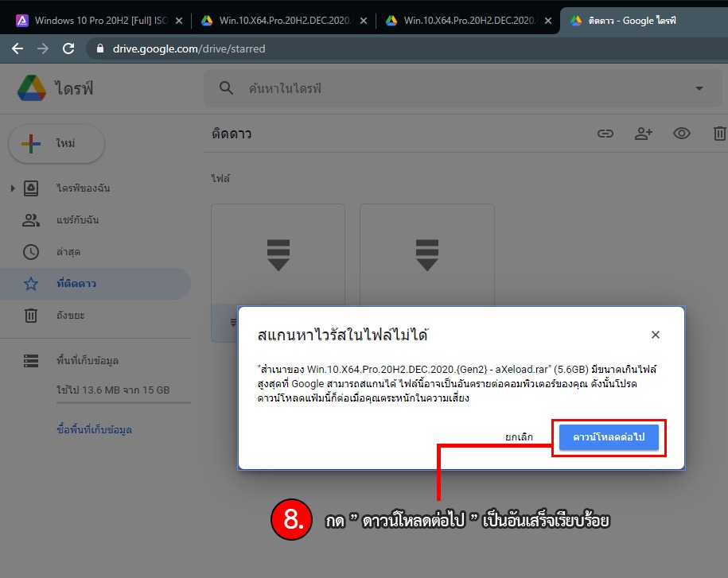Open แชร์กับฉัน (Shared with me)
728x578 pixels.
[77, 220]
